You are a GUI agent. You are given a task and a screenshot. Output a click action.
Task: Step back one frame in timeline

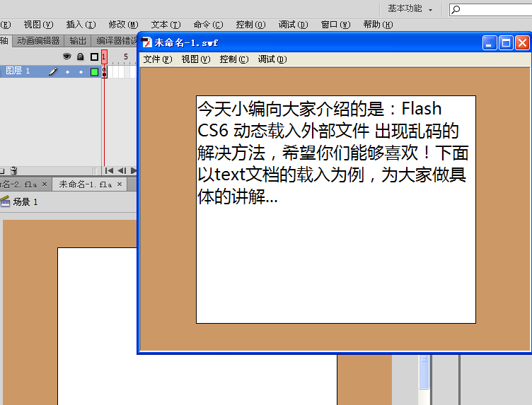[122, 170]
